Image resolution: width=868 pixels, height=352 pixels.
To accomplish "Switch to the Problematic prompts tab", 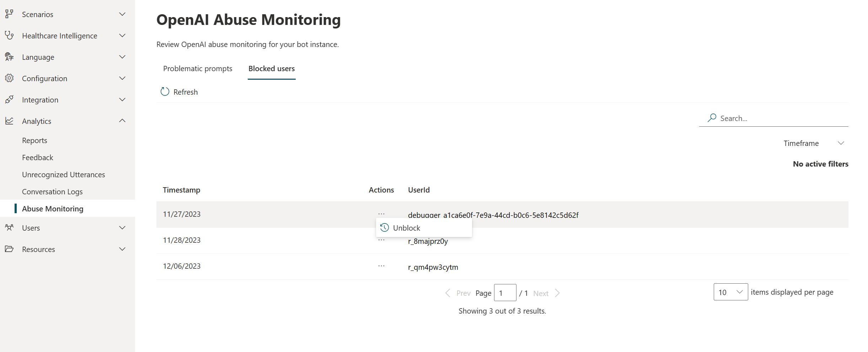I will pos(198,68).
